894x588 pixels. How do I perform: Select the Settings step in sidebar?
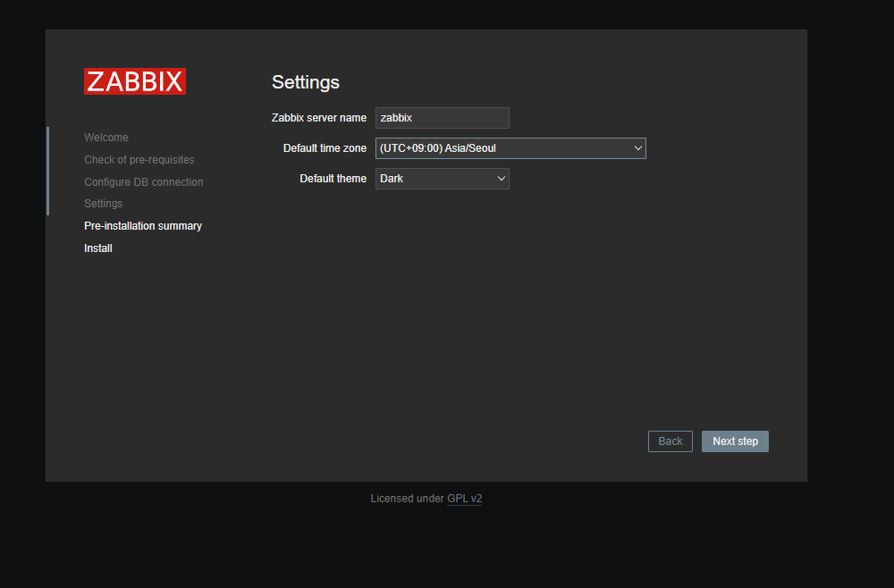[x=103, y=203]
